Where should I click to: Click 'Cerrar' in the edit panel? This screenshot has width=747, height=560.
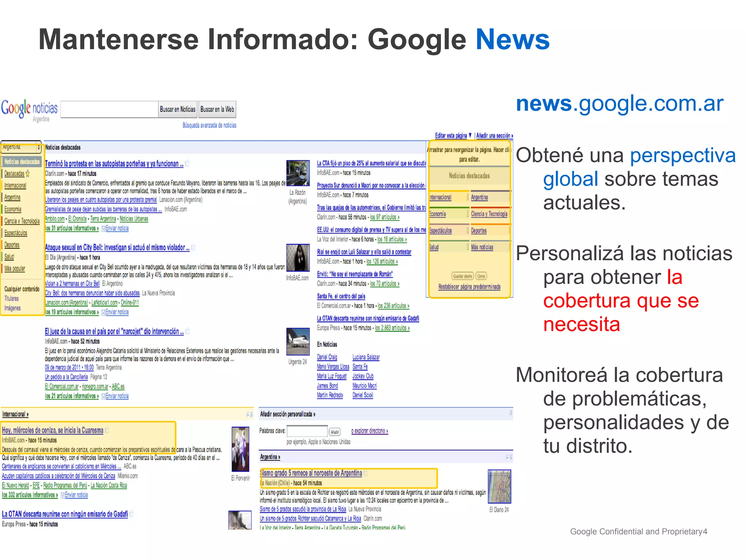point(481,276)
